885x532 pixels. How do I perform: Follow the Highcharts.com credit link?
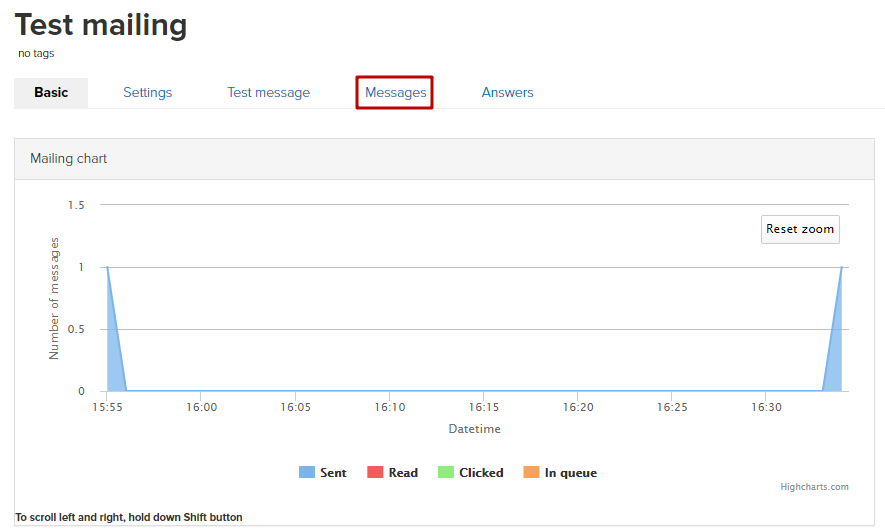pos(814,487)
